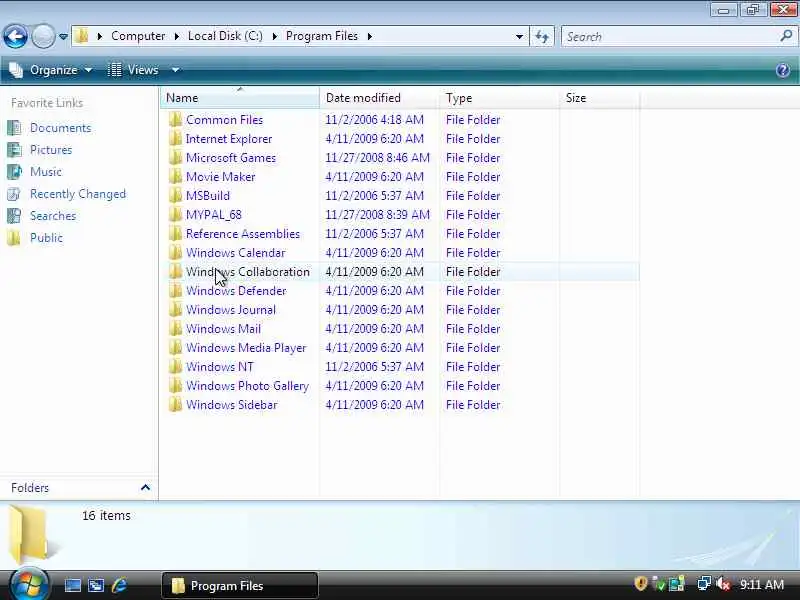Click the Searches favorite link icon
Image resolution: width=800 pixels, height=600 pixels.
coord(14,216)
